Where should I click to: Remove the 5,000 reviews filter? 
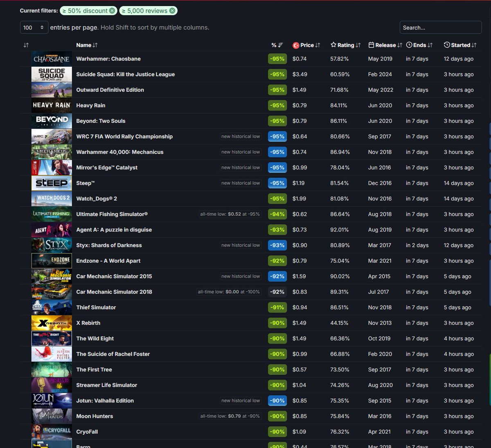point(172,11)
